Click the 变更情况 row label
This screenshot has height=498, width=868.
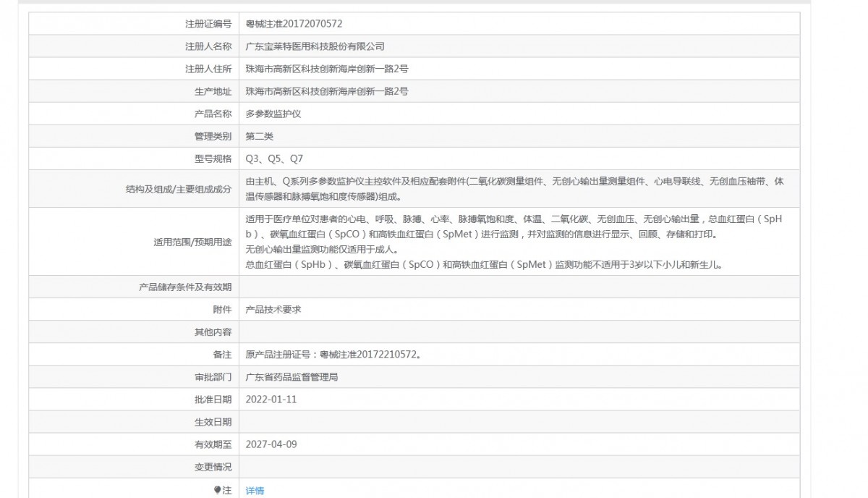point(213,466)
